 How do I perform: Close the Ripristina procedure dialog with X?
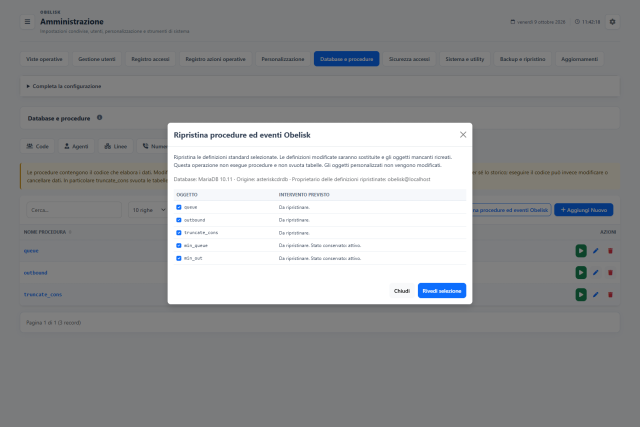point(463,135)
